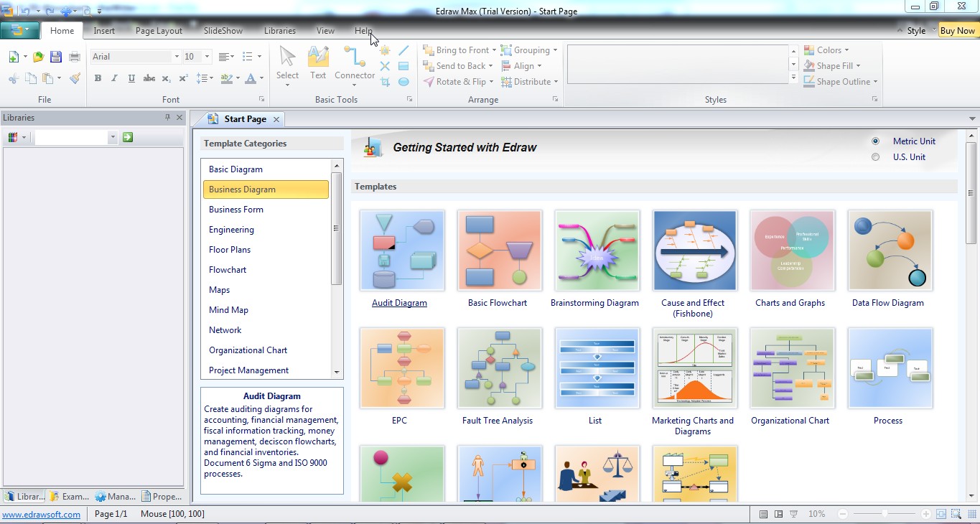Screen dimensions: 980x524
Task: Save the document with the floppy disk icon
Action: (x=55, y=57)
